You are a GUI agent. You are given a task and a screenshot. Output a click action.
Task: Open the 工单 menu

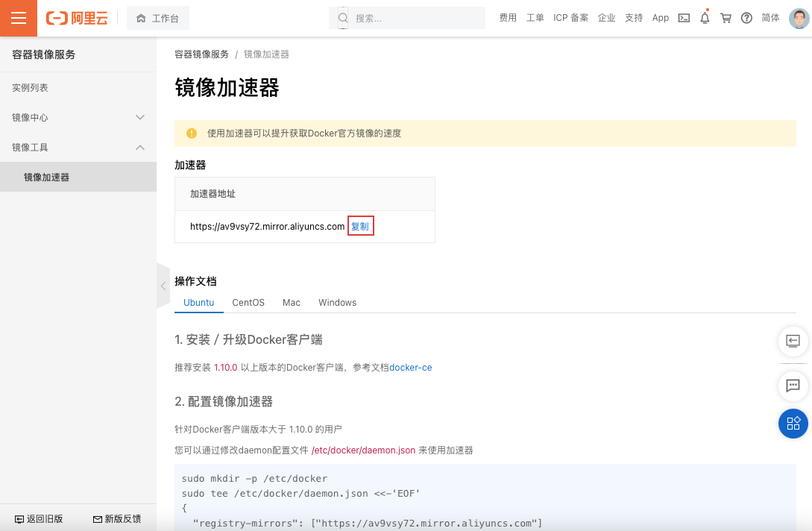coord(535,18)
